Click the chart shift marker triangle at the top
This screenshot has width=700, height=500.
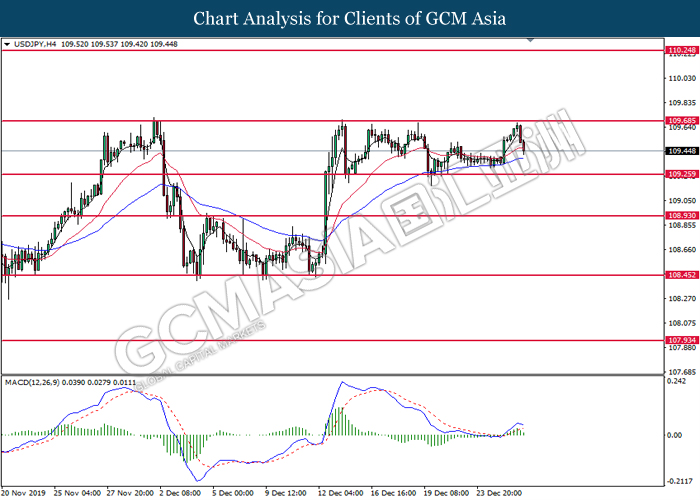(x=530, y=40)
